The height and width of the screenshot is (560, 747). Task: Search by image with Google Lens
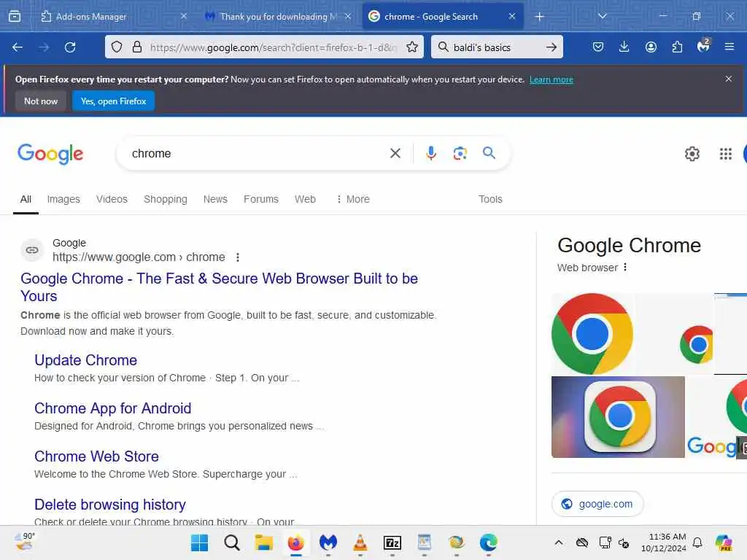(460, 153)
